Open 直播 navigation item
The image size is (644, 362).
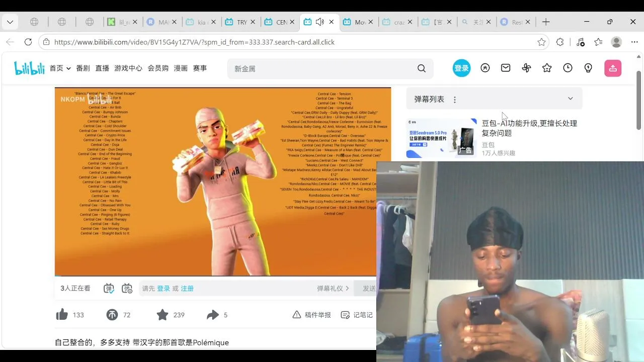coord(102,68)
